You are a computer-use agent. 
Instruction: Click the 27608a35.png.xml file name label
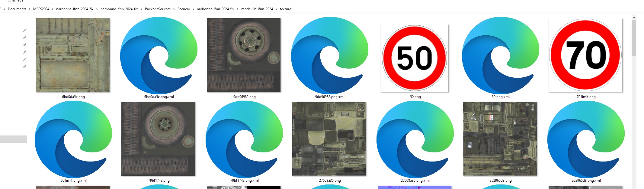(x=415, y=181)
